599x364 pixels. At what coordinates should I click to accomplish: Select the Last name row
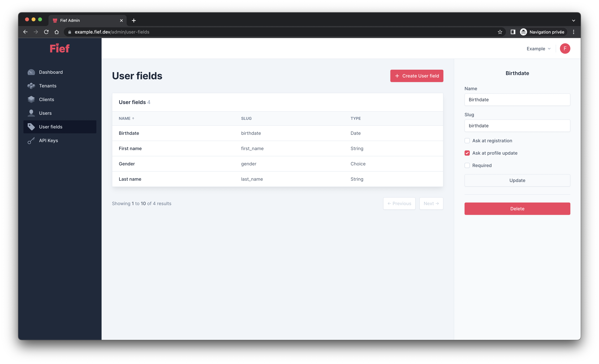[277, 179]
